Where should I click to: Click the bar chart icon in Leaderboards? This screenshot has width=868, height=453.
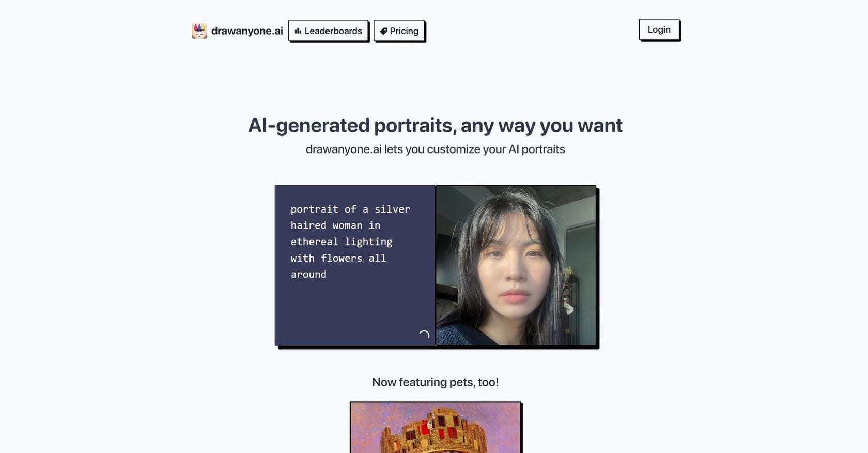[298, 31]
